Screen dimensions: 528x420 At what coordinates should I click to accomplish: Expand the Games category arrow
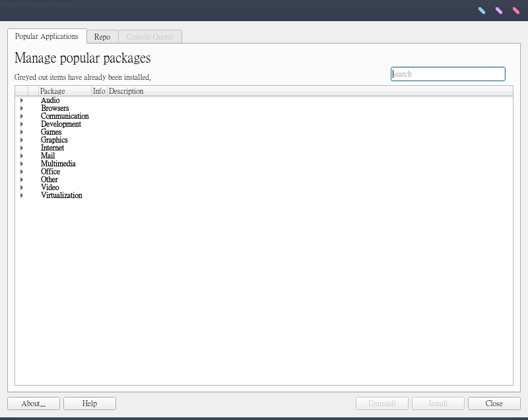[22, 132]
